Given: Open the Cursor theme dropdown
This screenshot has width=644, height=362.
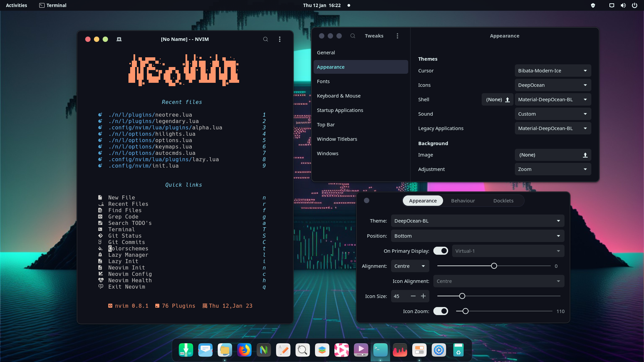Looking at the screenshot, I should [553, 71].
